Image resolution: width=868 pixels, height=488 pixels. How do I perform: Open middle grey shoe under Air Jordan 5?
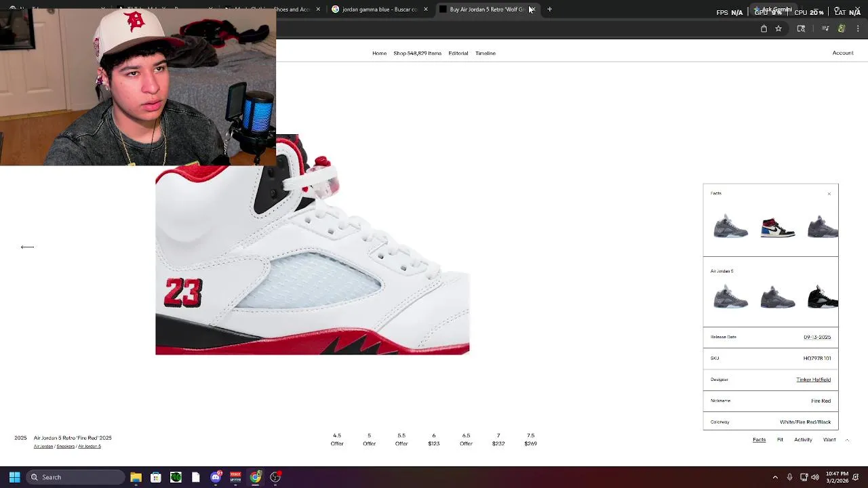click(778, 298)
